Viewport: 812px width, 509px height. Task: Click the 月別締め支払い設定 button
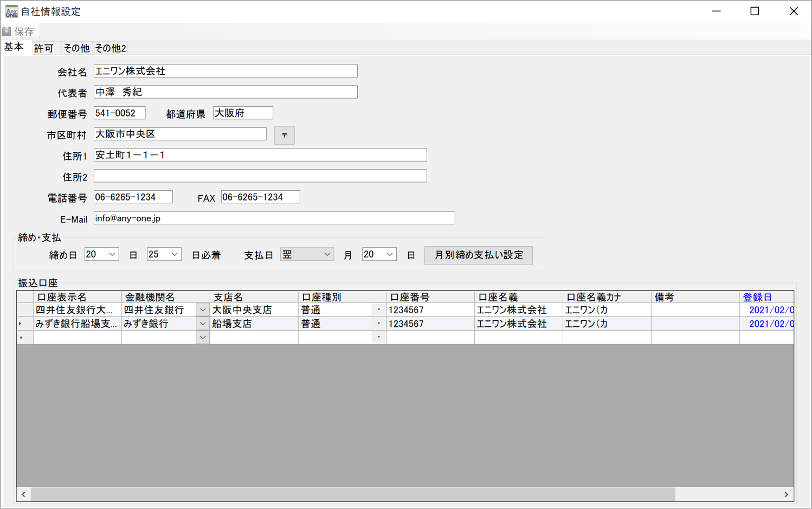pyautogui.click(x=478, y=255)
